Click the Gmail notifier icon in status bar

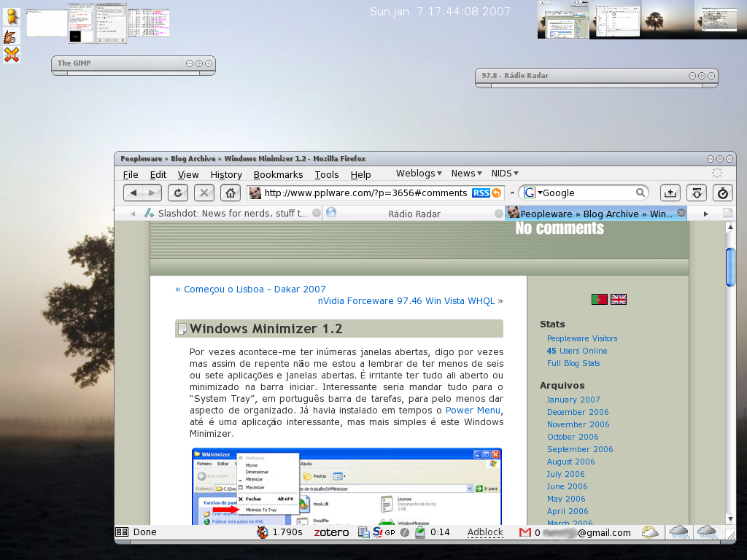point(525,532)
